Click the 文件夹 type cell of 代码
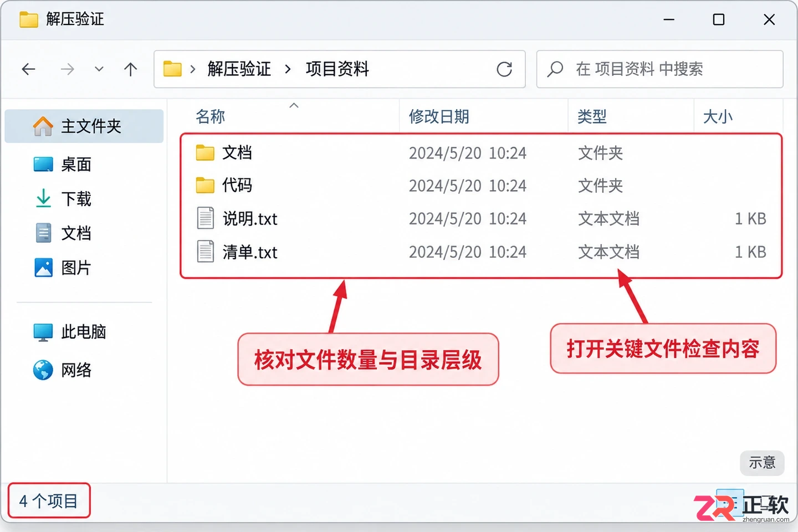 [601, 186]
